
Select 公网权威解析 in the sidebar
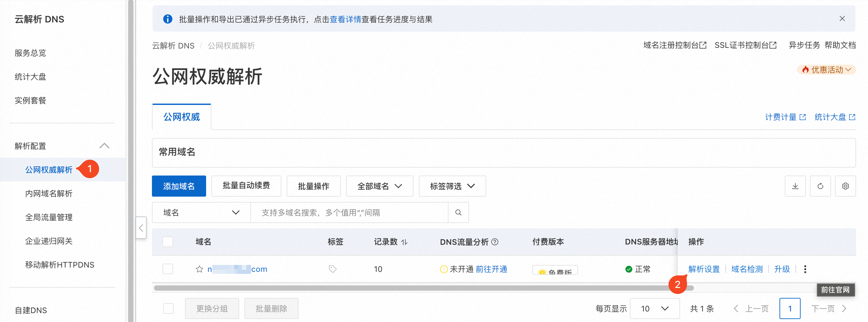49,170
